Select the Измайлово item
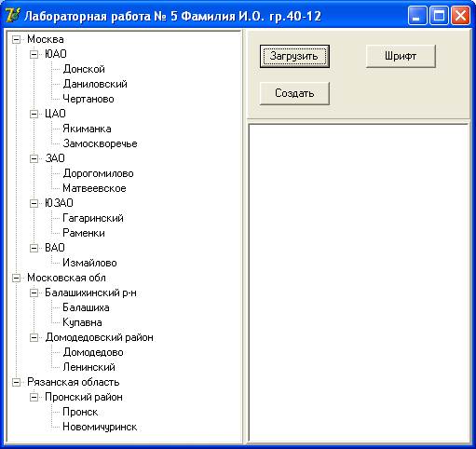The height and width of the screenshot is (449, 476). [x=89, y=263]
